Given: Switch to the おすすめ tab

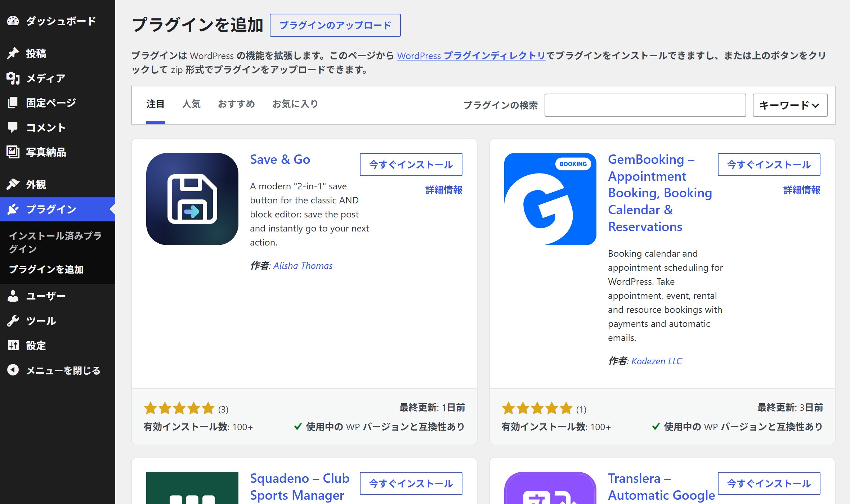Looking at the screenshot, I should [x=236, y=104].
